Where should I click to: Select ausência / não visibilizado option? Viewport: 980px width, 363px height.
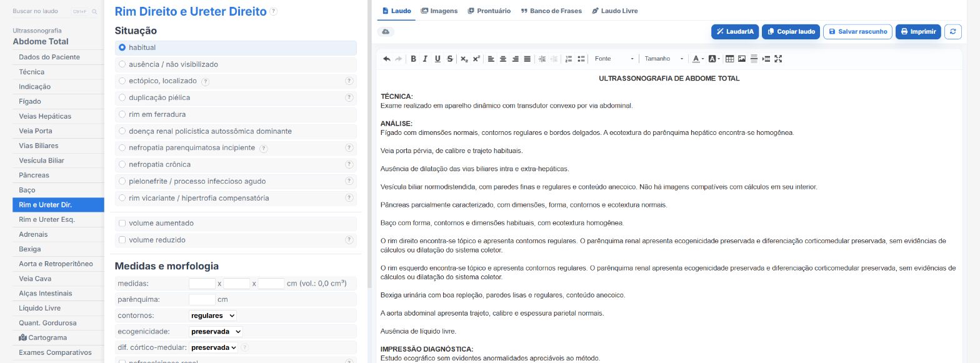click(122, 64)
